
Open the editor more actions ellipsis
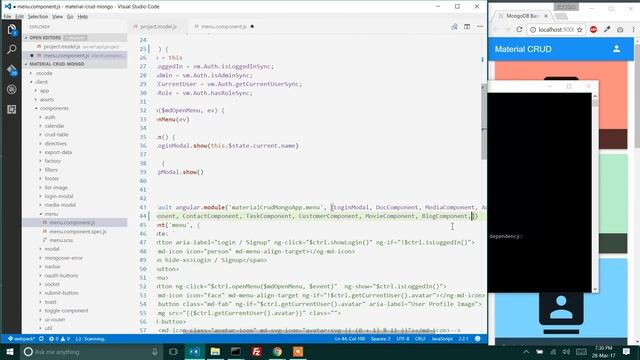(480, 27)
